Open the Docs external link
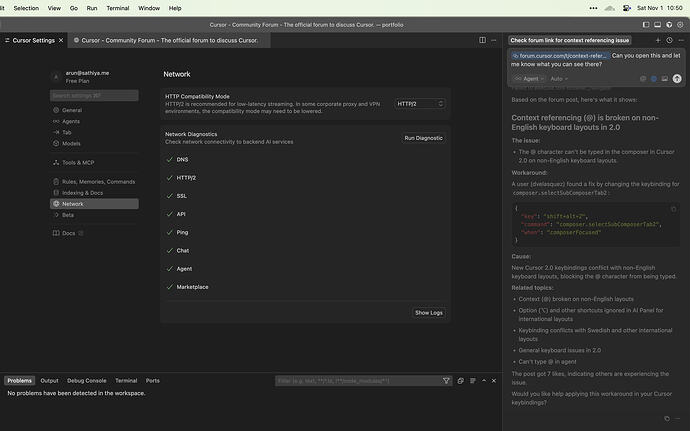 (x=94, y=233)
